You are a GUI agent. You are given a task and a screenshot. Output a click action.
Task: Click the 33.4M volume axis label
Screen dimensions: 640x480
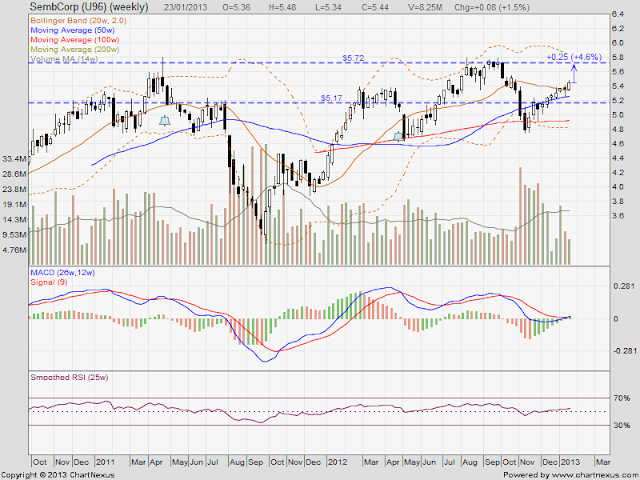point(14,159)
